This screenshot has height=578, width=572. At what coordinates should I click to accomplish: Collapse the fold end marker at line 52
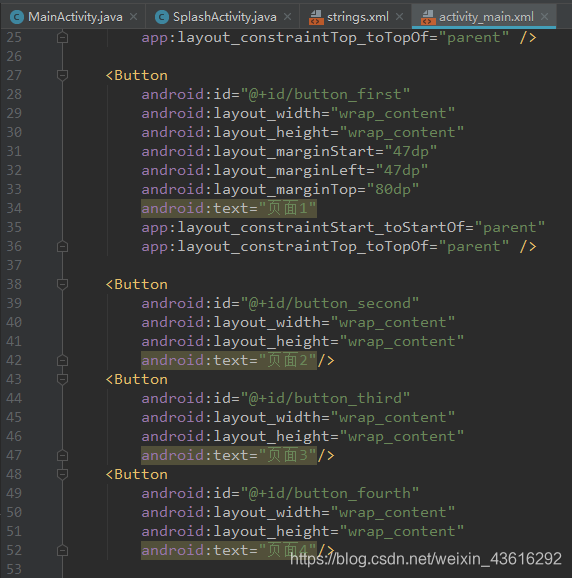pyautogui.click(x=63, y=550)
